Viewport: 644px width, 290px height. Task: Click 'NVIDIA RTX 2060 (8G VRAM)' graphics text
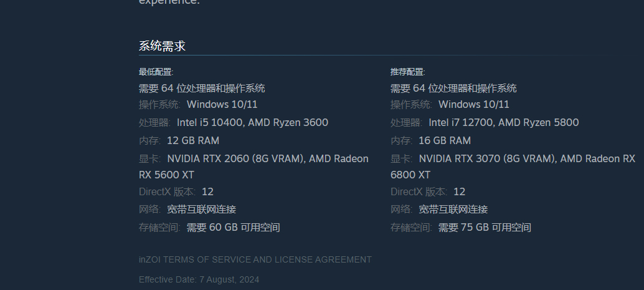tap(236, 159)
